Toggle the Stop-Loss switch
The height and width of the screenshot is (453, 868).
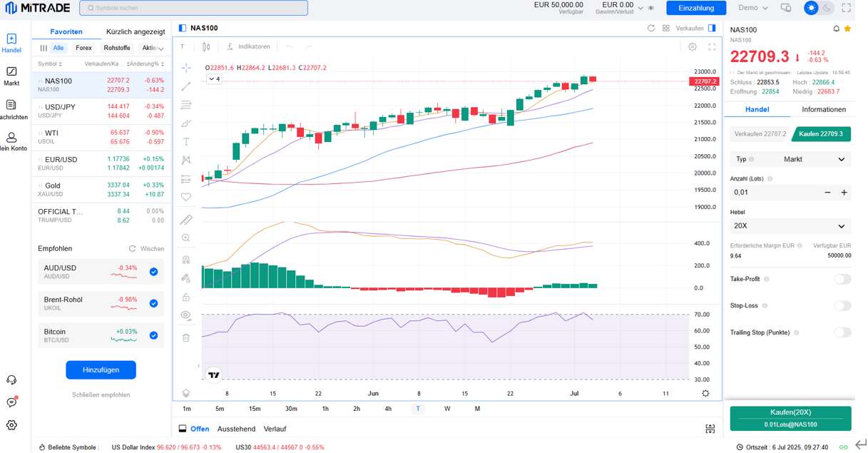click(842, 305)
